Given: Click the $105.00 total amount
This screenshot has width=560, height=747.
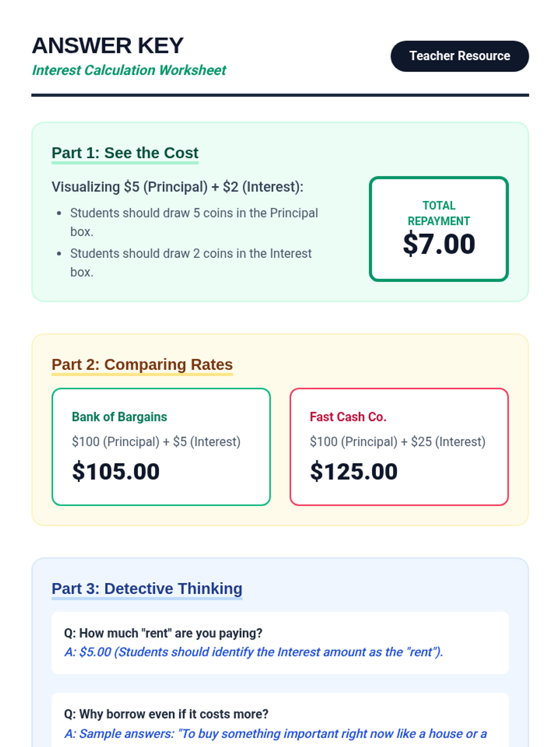Looking at the screenshot, I should (116, 471).
